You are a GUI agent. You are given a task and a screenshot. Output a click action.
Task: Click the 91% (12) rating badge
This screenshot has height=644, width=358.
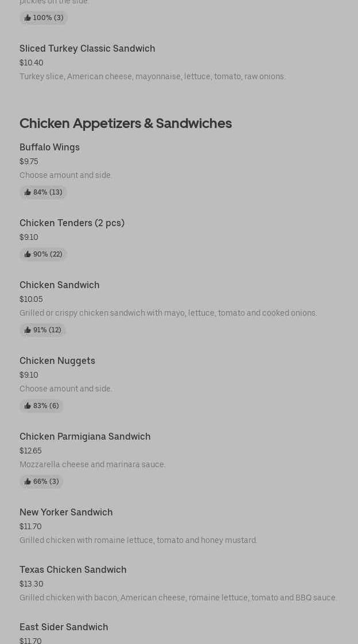(43, 330)
